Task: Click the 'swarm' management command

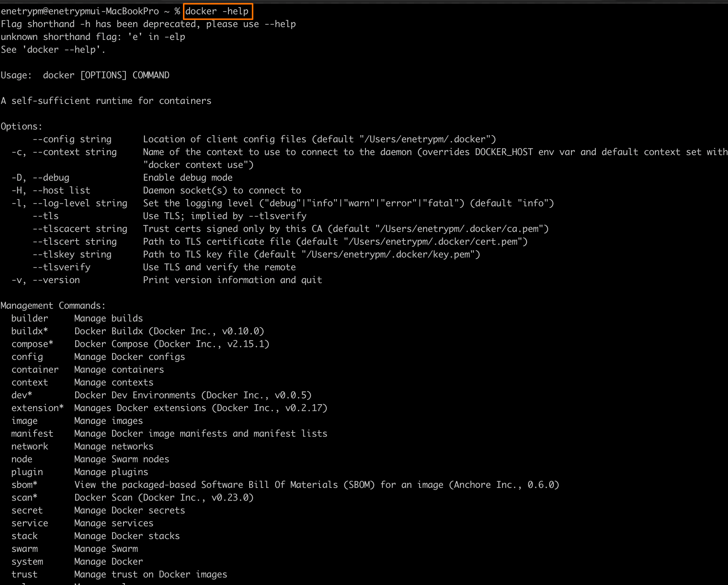Action: click(x=24, y=549)
